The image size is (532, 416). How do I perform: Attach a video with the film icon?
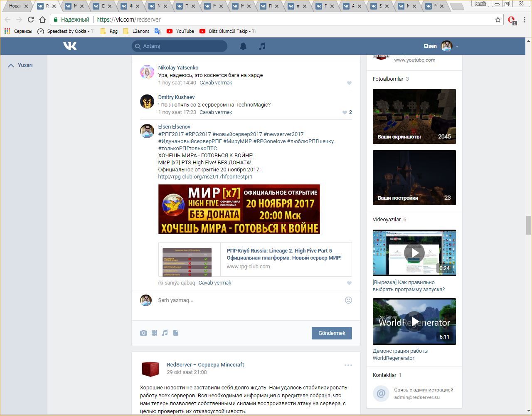click(154, 333)
